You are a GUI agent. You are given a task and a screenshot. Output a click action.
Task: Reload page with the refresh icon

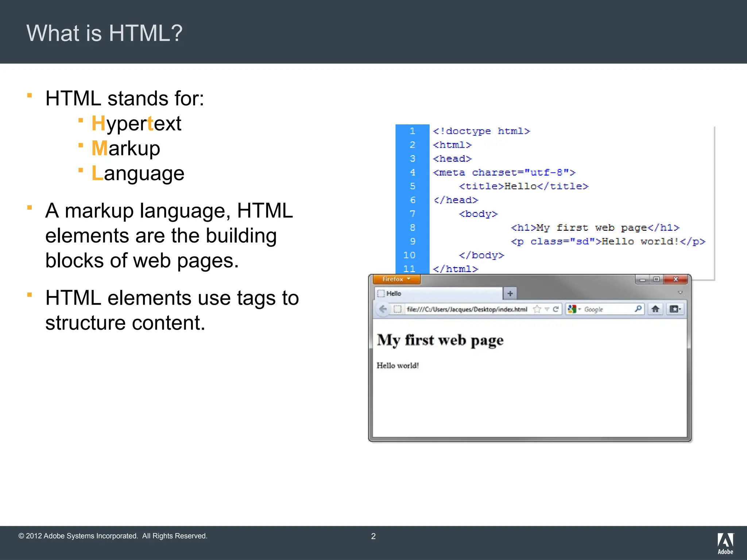[556, 309]
